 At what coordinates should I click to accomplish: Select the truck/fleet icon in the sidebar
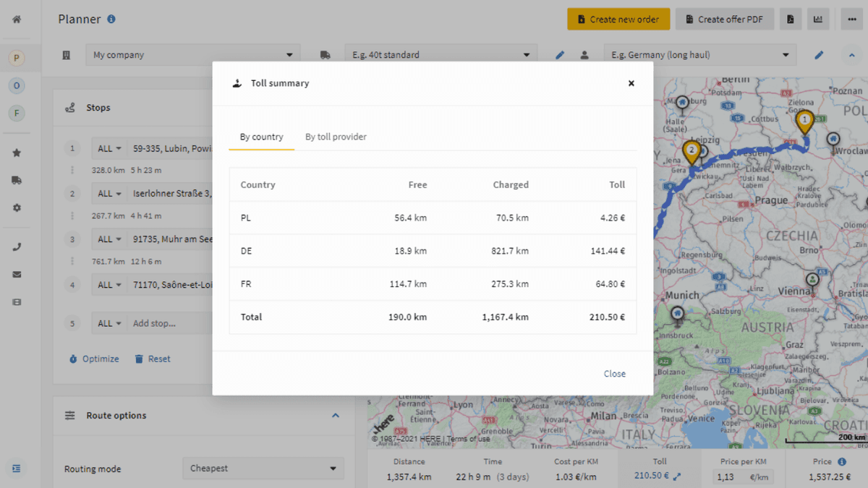(x=16, y=180)
